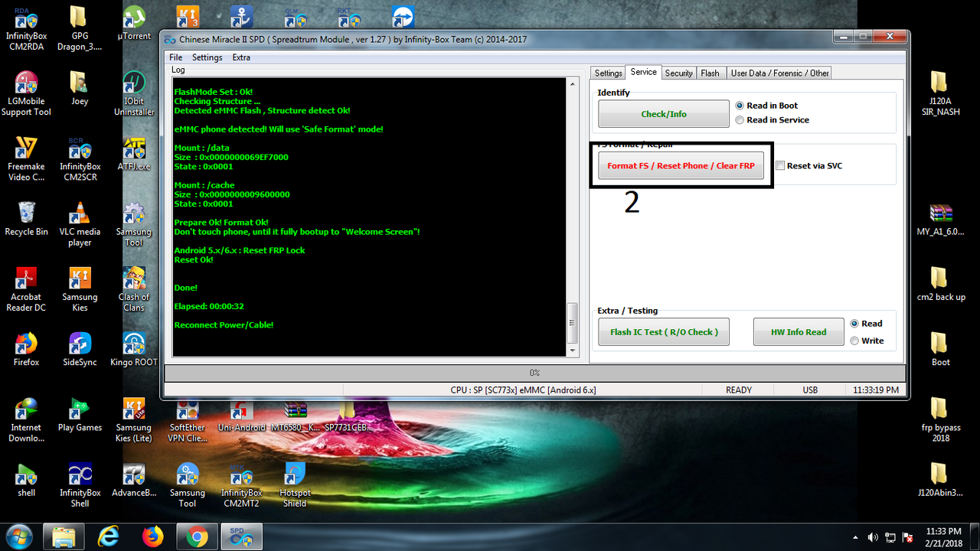Click the HW Info Read button

point(799,332)
